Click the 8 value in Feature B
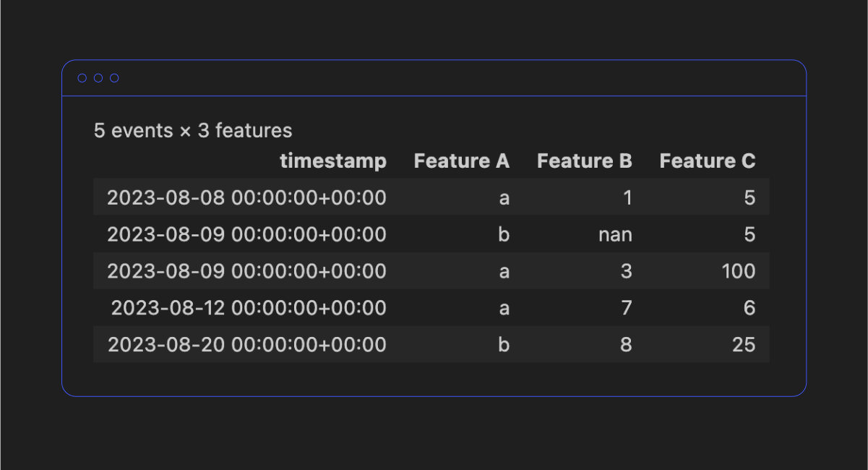The width and height of the screenshot is (868, 470). pyautogui.click(x=626, y=345)
